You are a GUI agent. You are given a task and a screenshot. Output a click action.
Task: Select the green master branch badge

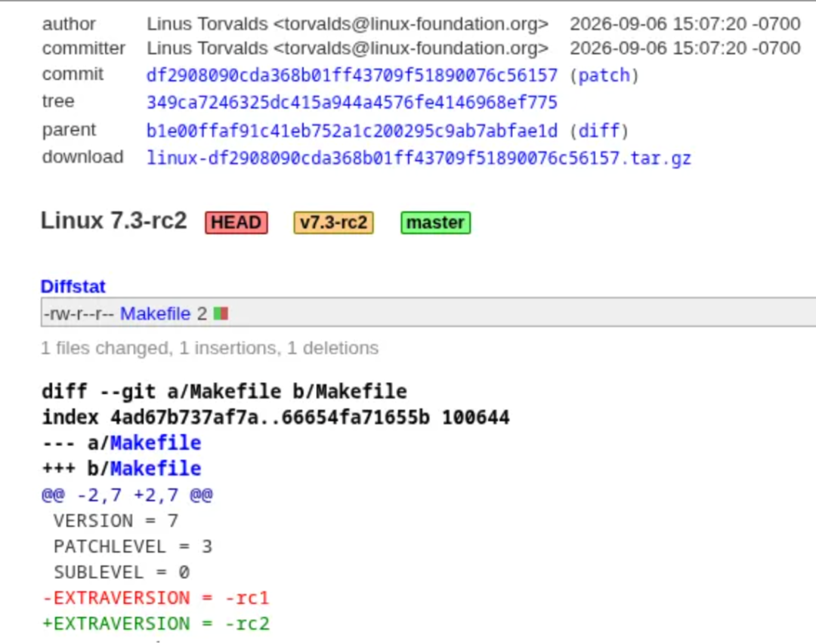pos(436,223)
